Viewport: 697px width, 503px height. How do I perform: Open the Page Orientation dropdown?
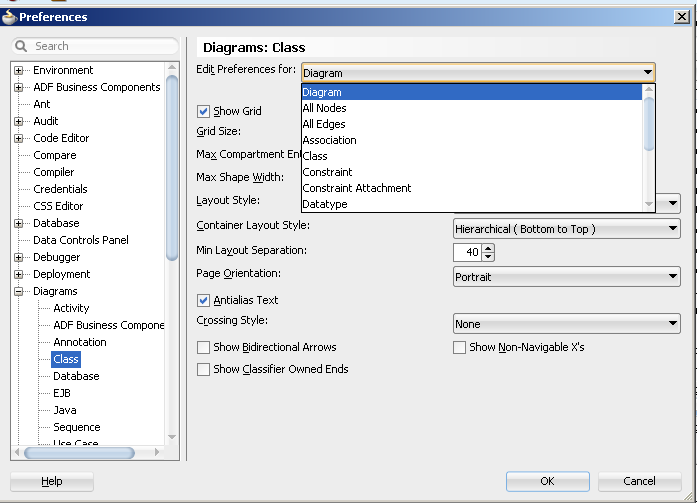pyautogui.click(x=567, y=277)
